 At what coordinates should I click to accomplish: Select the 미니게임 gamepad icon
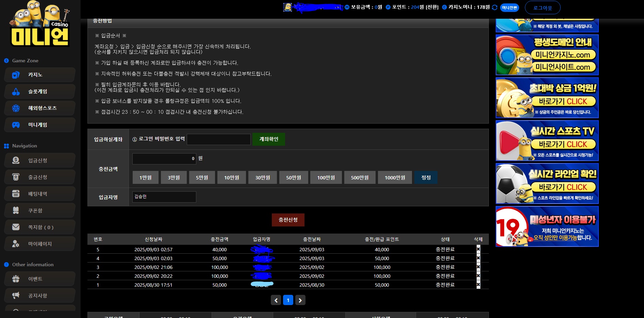pos(16,125)
